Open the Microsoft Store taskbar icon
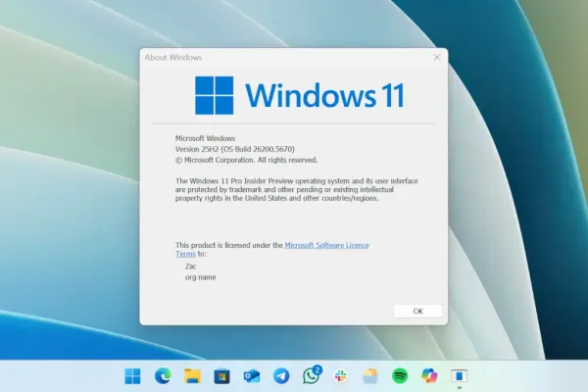The image size is (588, 392). coord(221,376)
